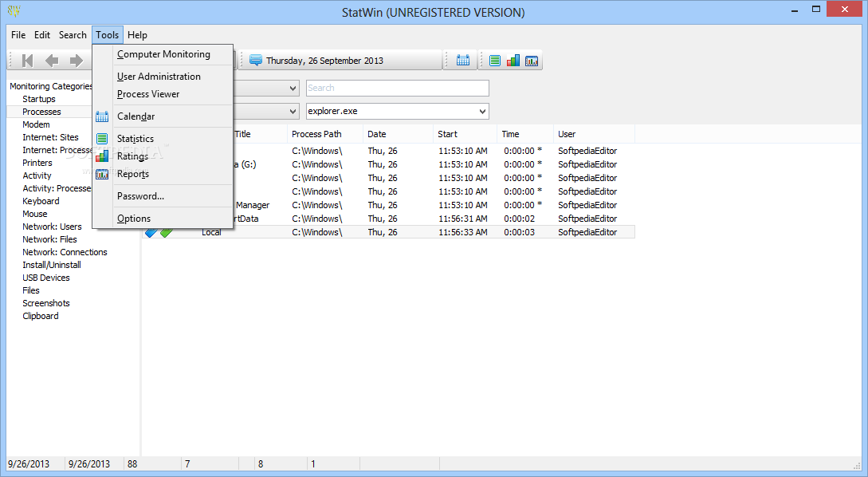This screenshot has height=477, width=868.
Task: Click the 0:00:03 time cell
Action: 519,232
